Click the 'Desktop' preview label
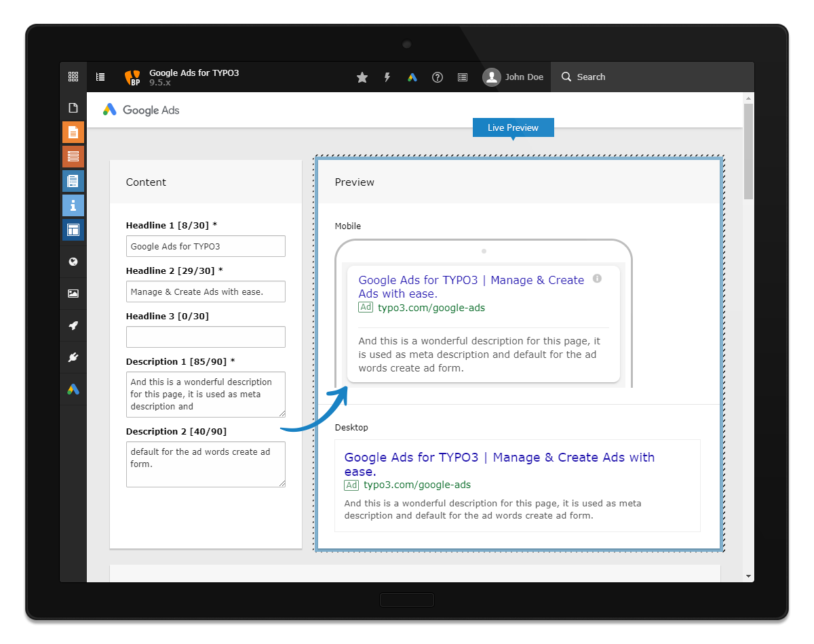Screen dimensions: 814x644 (x=351, y=427)
